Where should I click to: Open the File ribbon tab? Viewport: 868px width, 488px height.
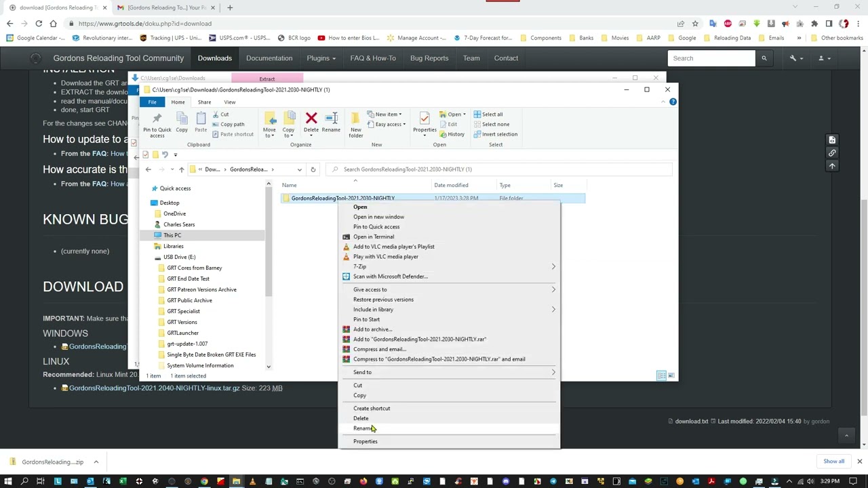(x=153, y=102)
